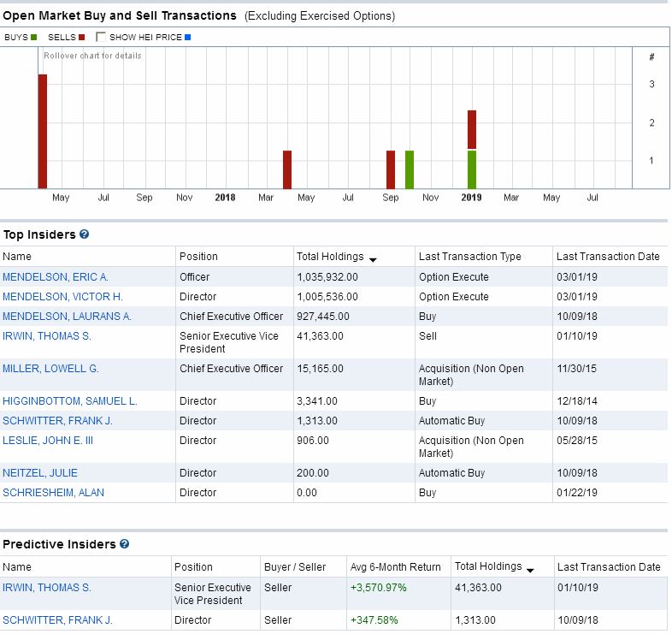Select the 15,165.00 holdings value
Image resolution: width=672 pixels, height=634 pixels.
(x=320, y=369)
